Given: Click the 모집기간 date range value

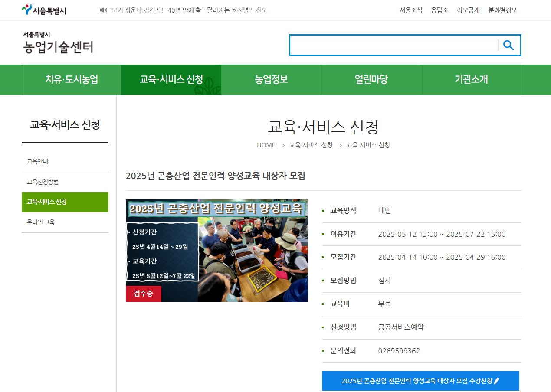Looking at the screenshot, I should [x=442, y=257].
